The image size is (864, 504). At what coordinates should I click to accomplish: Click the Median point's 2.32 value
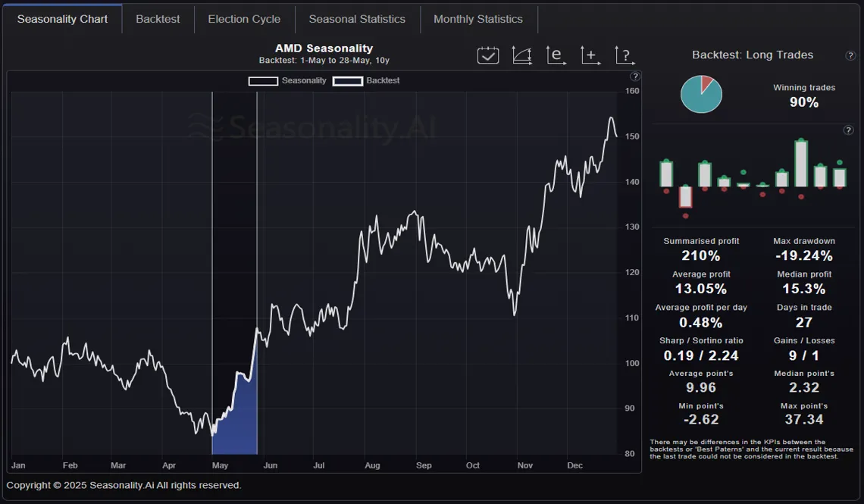tap(804, 388)
